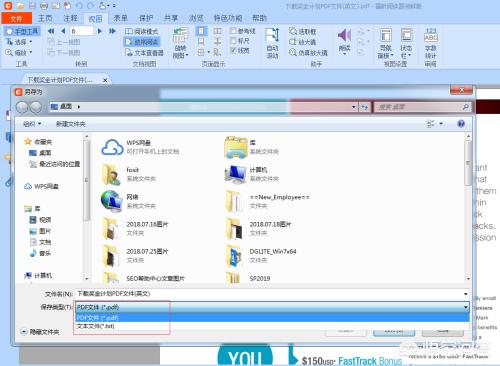Open the 导航面板 navigation panels dropdown
This screenshot has height=366, width=500.
coord(386,44)
